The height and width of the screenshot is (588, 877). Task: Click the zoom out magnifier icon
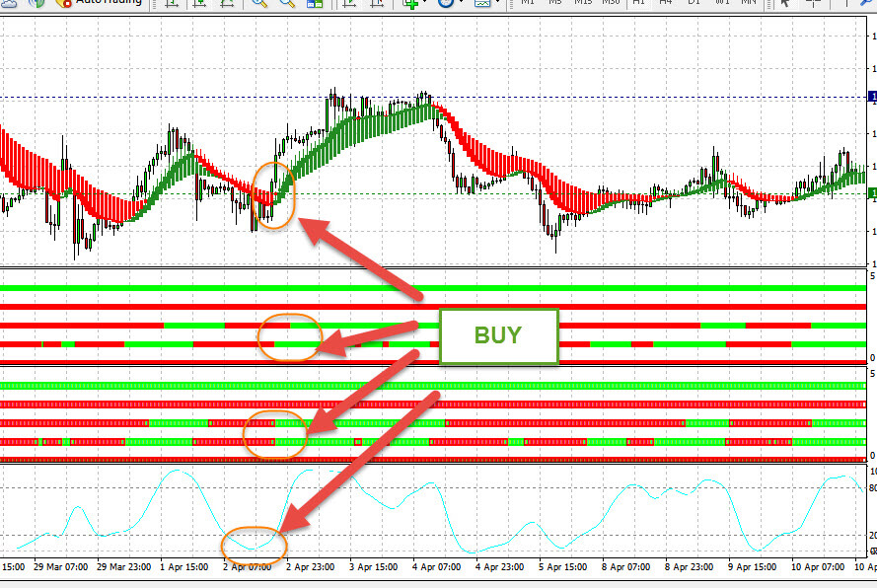point(288,3)
